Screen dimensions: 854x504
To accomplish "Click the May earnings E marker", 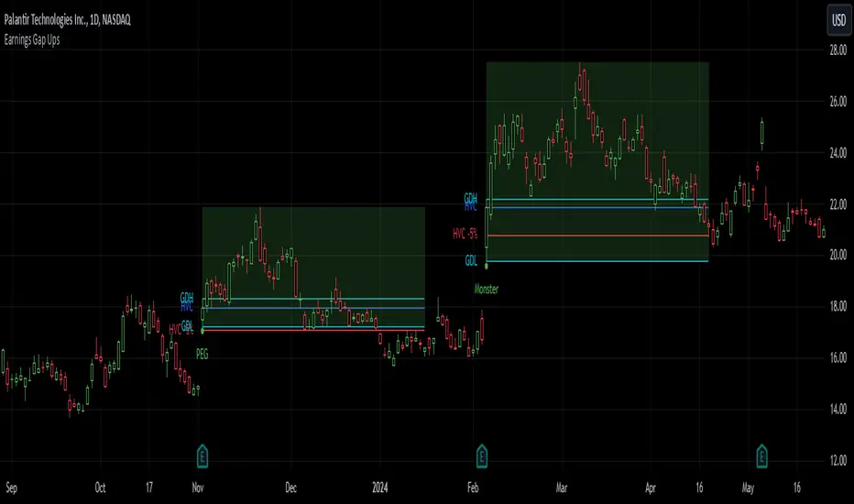I will click(761, 456).
